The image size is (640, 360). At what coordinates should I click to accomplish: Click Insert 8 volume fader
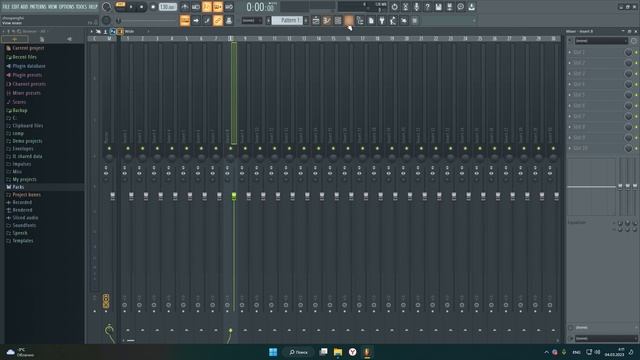click(234, 196)
